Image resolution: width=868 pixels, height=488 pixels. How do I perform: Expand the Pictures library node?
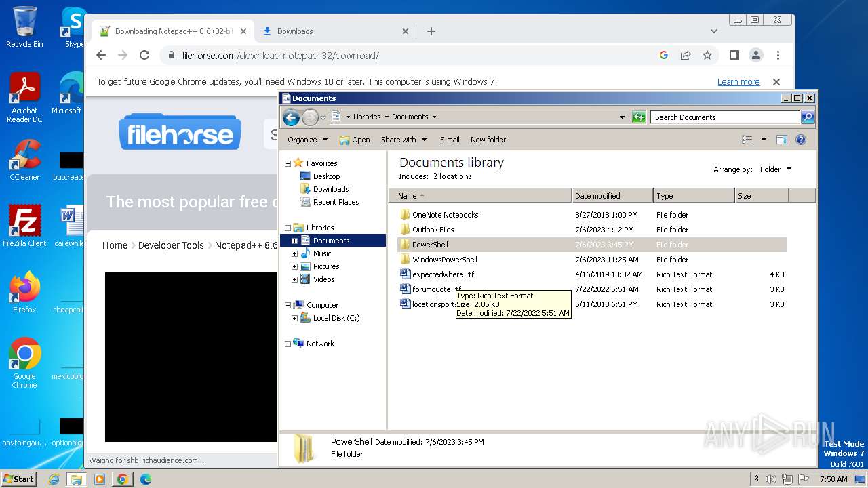[294, 266]
